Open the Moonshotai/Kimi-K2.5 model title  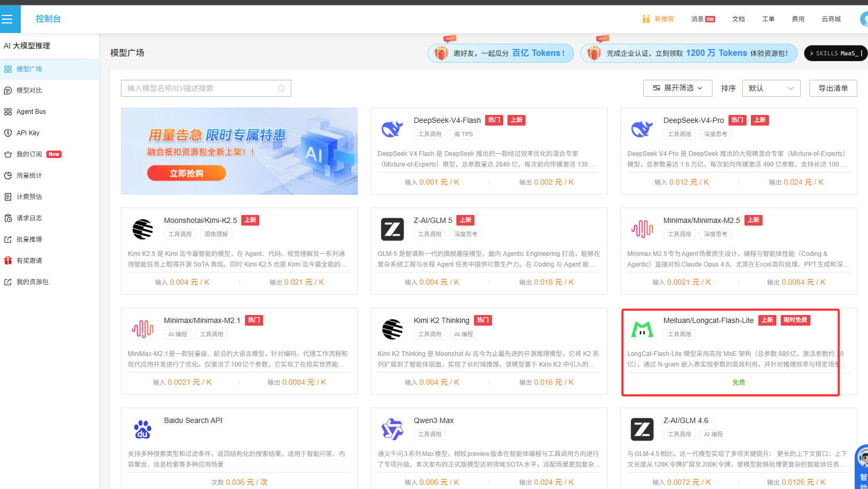tap(201, 220)
